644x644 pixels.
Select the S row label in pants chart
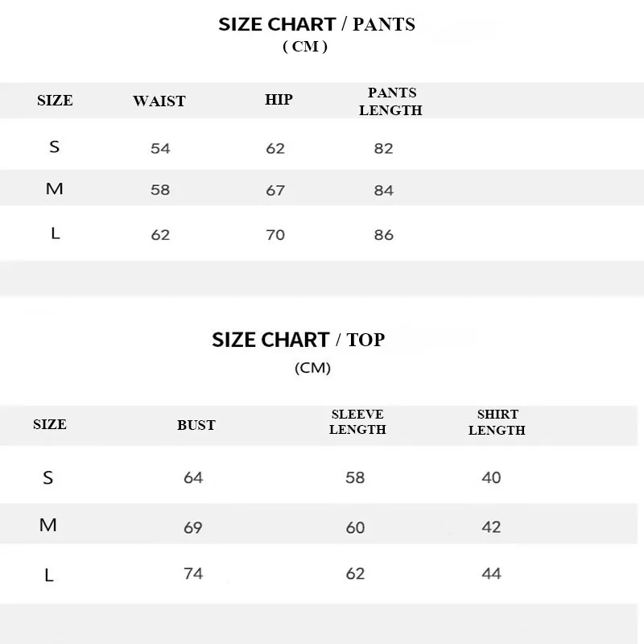click(x=55, y=147)
